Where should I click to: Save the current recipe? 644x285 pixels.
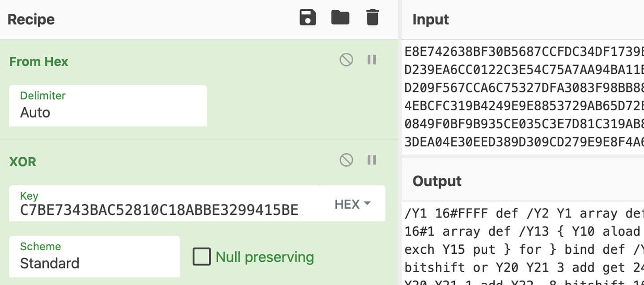(x=307, y=18)
